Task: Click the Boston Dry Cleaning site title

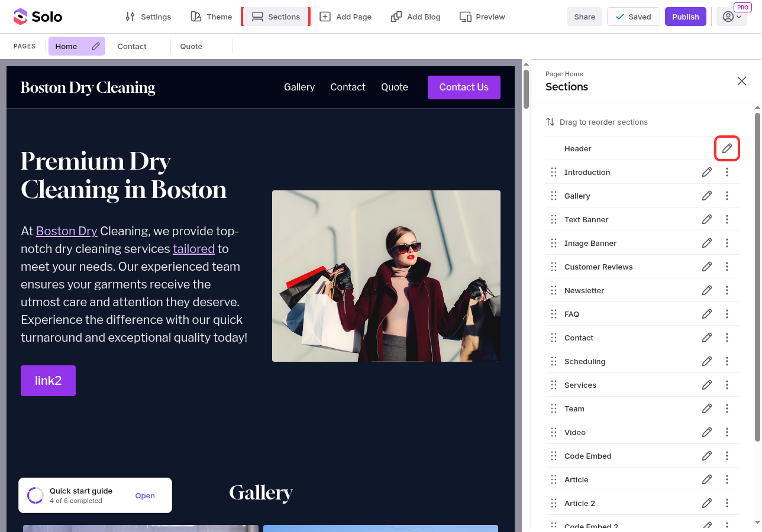Action: tap(88, 87)
